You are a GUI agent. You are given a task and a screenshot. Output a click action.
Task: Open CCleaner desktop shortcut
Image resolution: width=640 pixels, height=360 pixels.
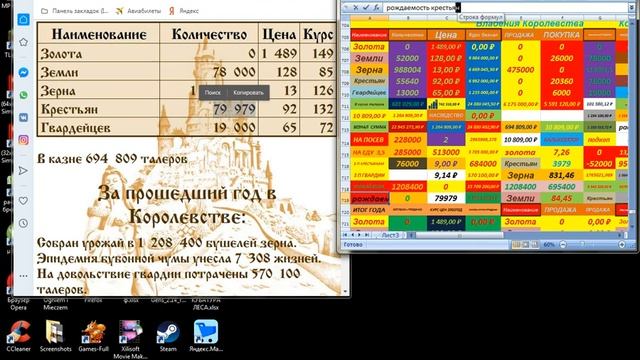point(19,336)
